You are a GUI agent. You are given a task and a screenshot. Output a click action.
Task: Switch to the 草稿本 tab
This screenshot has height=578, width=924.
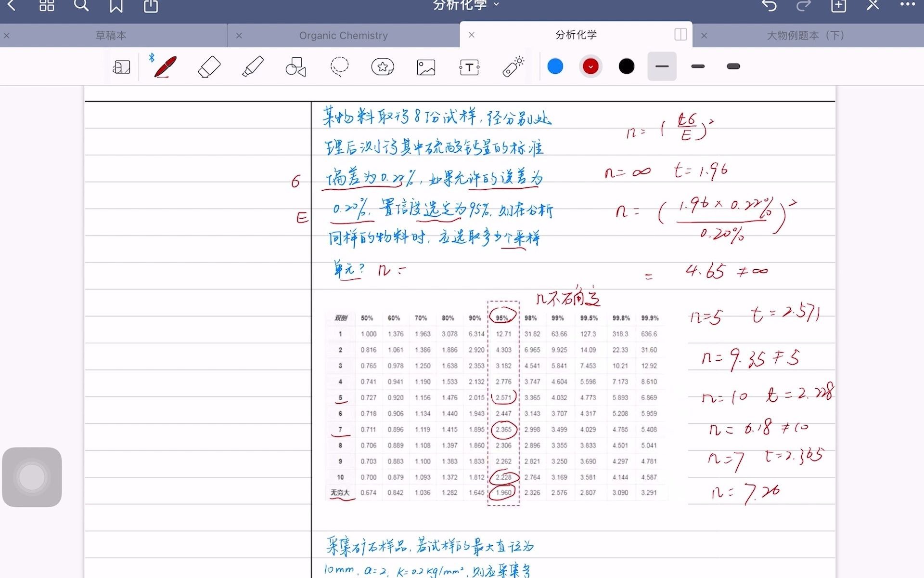[111, 35]
